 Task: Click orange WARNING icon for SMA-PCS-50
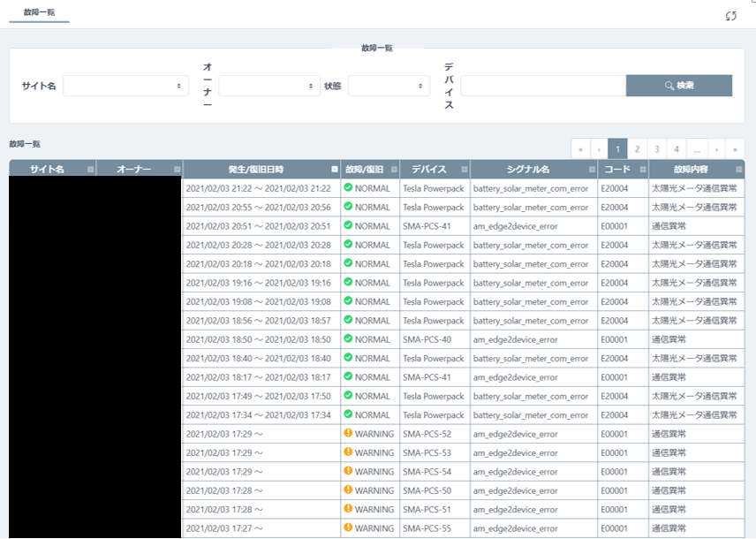coord(348,490)
